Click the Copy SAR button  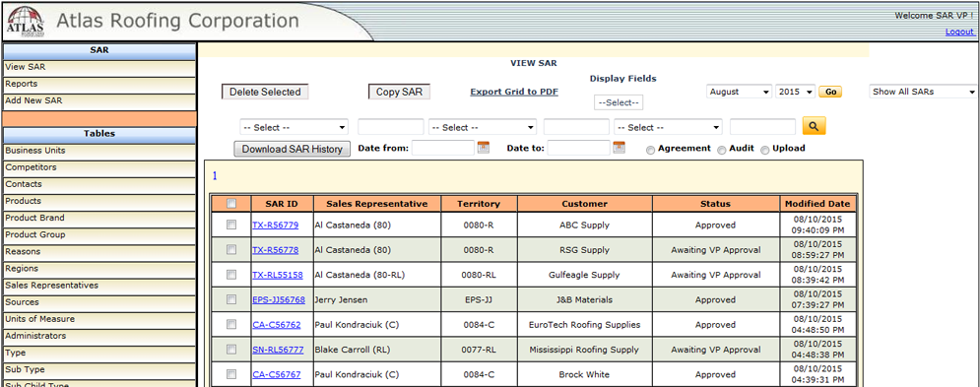click(x=399, y=92)
